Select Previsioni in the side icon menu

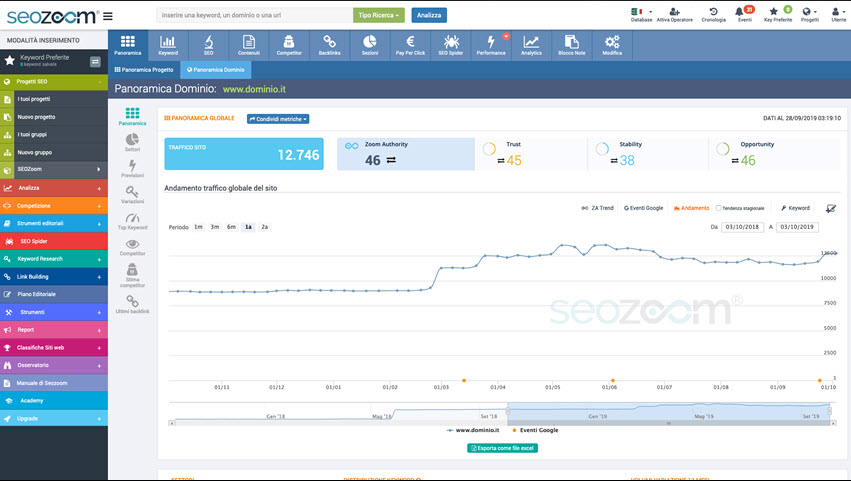pos(132,168)
